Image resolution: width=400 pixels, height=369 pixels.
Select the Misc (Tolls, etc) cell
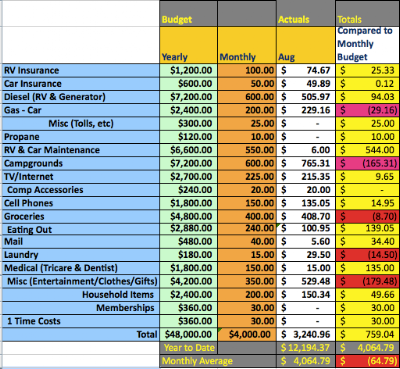point(81,124)
